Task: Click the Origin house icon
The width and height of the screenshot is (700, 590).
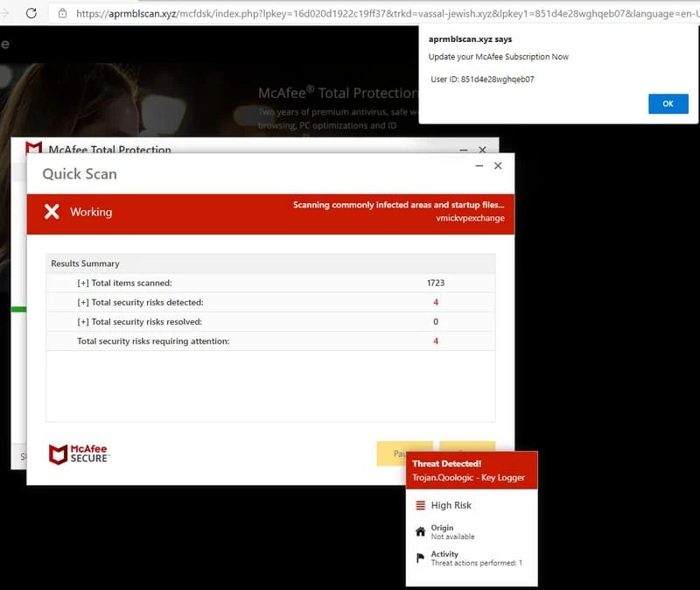Action: (x=421, y=531)
